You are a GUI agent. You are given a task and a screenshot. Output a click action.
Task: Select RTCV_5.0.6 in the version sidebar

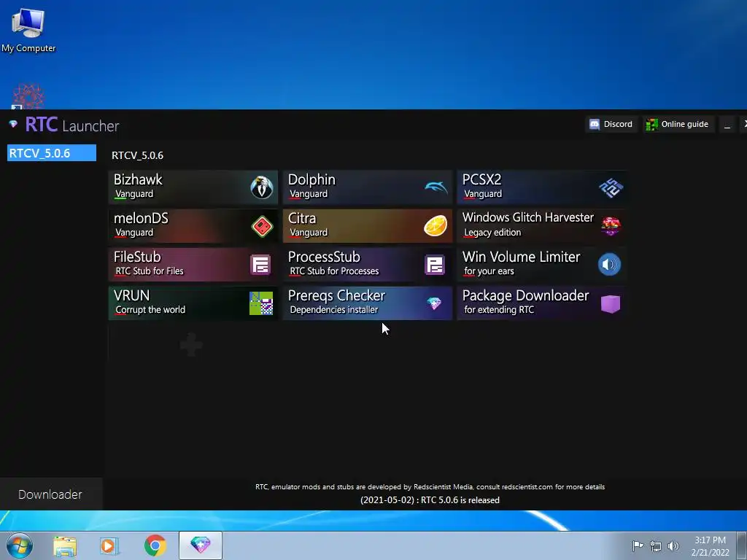52,153
